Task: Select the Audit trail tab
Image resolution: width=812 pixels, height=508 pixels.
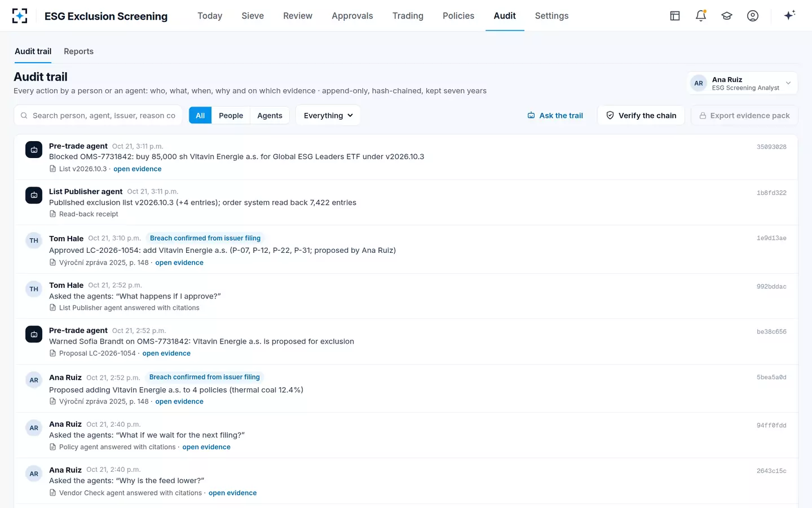Action: (x=33, y=51)
